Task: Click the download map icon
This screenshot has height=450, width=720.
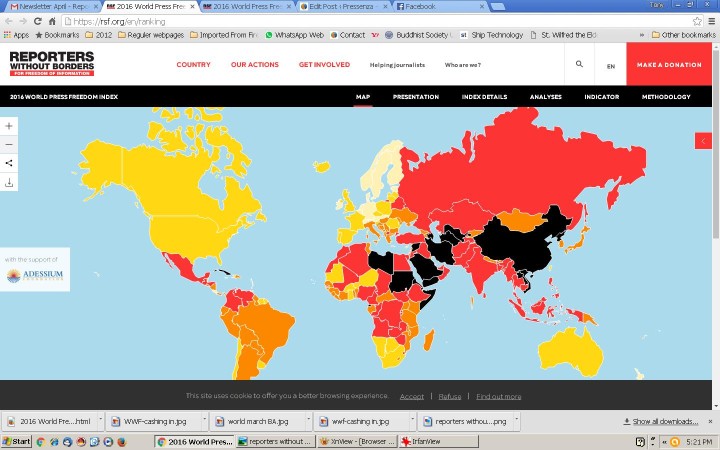Action: click(9, 183)
